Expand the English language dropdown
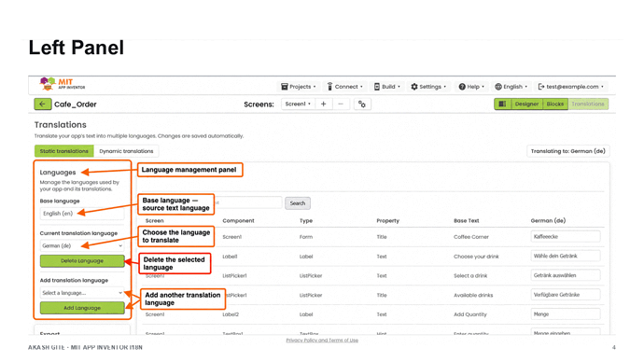Screen dimensions: 644x362 (511, 87)
